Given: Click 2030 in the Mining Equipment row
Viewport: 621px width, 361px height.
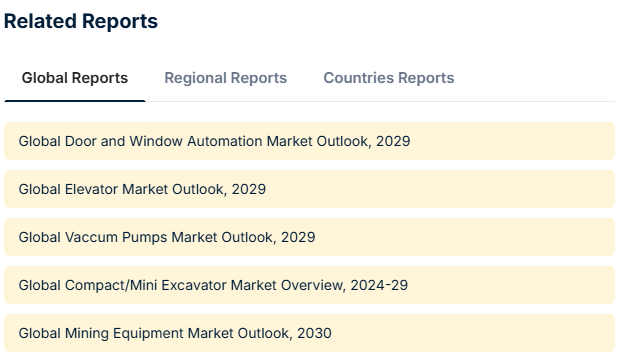Looking at the screenshot, I should coord(314,333).
